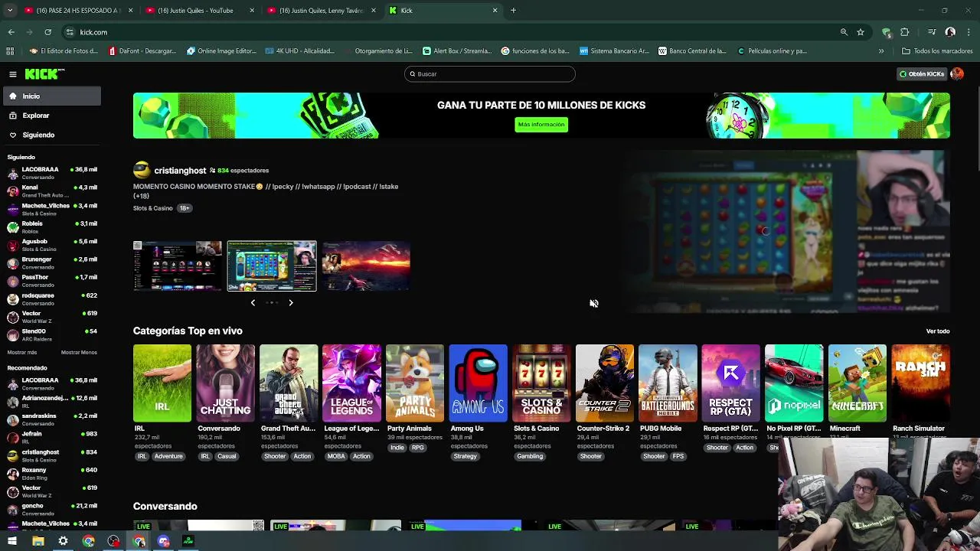
Task: Show next featured stream with right arrow
Action: pyautogui.click(x=291, y=303)
